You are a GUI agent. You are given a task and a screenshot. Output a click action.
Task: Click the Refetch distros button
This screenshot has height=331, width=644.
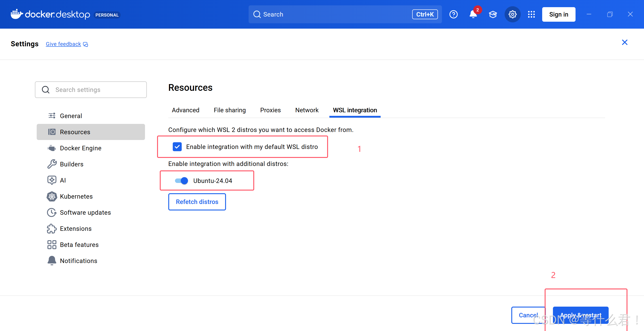(x=197, y=202)
